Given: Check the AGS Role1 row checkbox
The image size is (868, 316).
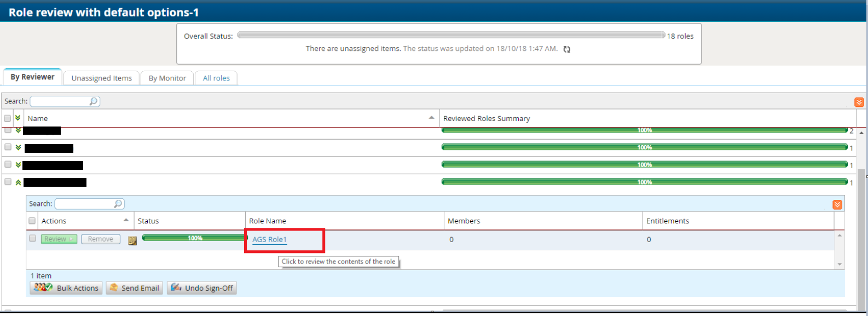Looking at the screenshot, I should 32,238.
